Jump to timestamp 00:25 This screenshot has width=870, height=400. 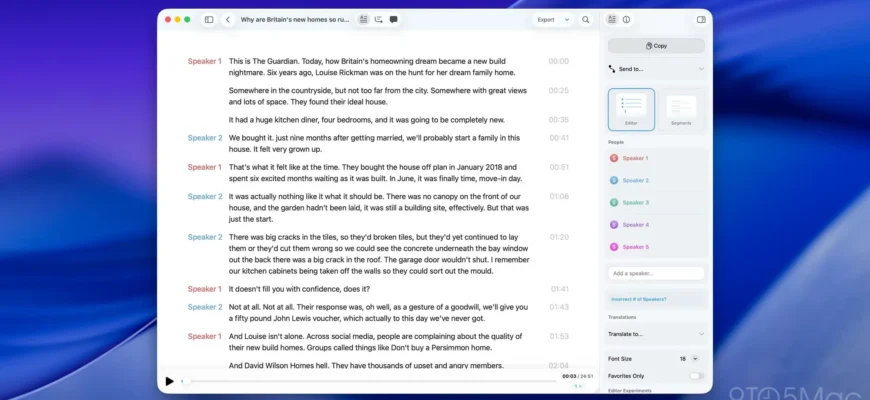559,90
